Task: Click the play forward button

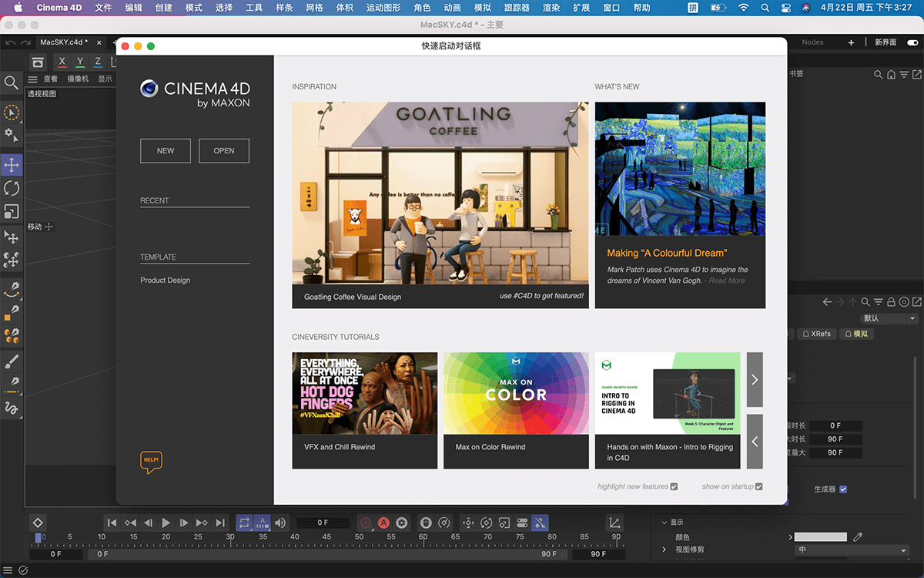Action: (x=166, y=523)
